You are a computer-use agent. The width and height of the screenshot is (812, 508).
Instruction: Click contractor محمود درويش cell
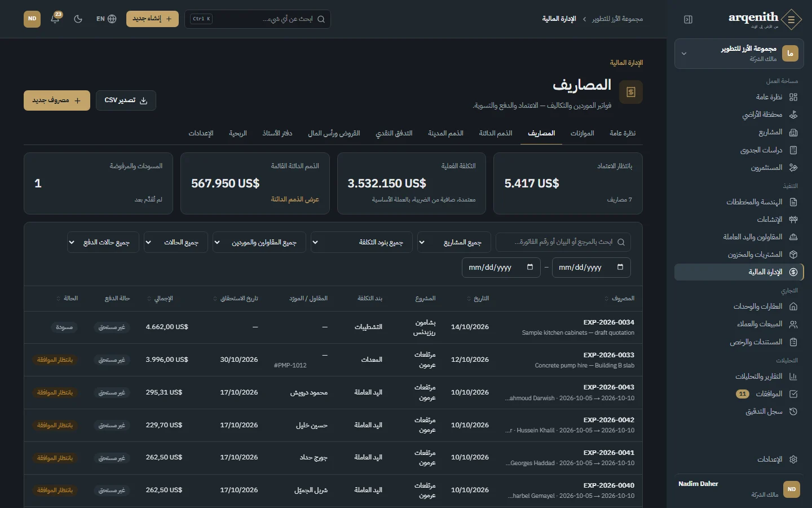point(309,392)
